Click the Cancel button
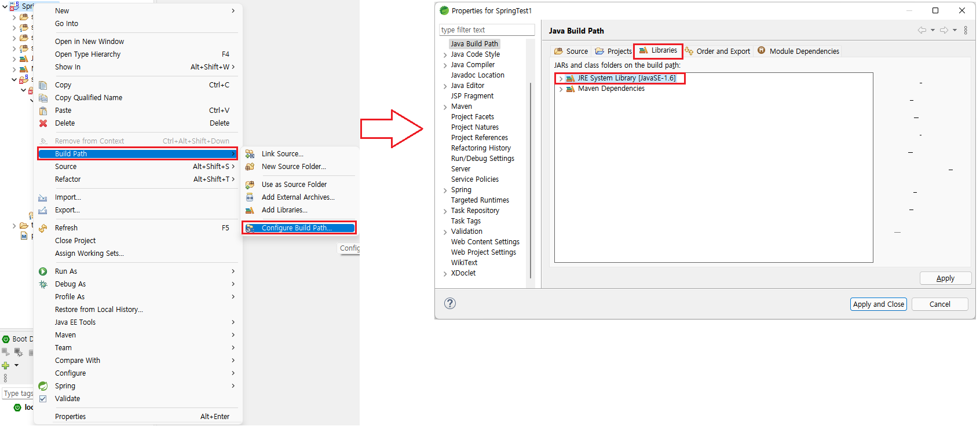Image resolution: width=980 pixels, height=437 pixels. (939, 304)
